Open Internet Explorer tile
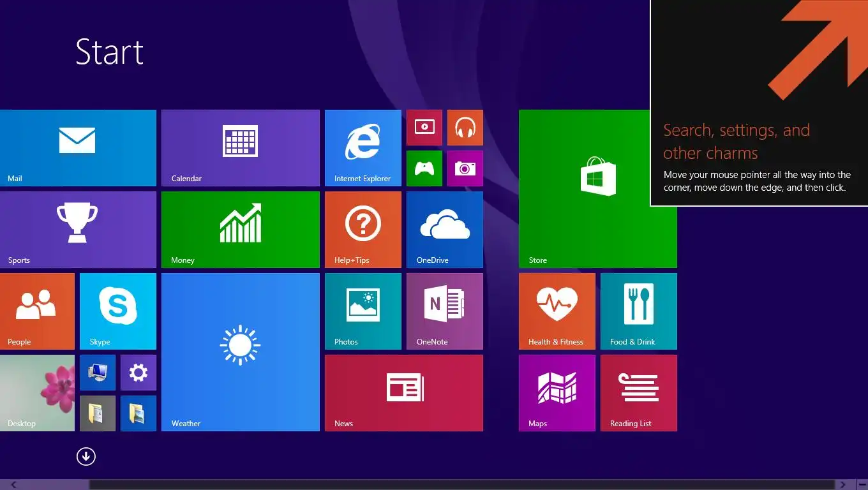 click(363, 148)
